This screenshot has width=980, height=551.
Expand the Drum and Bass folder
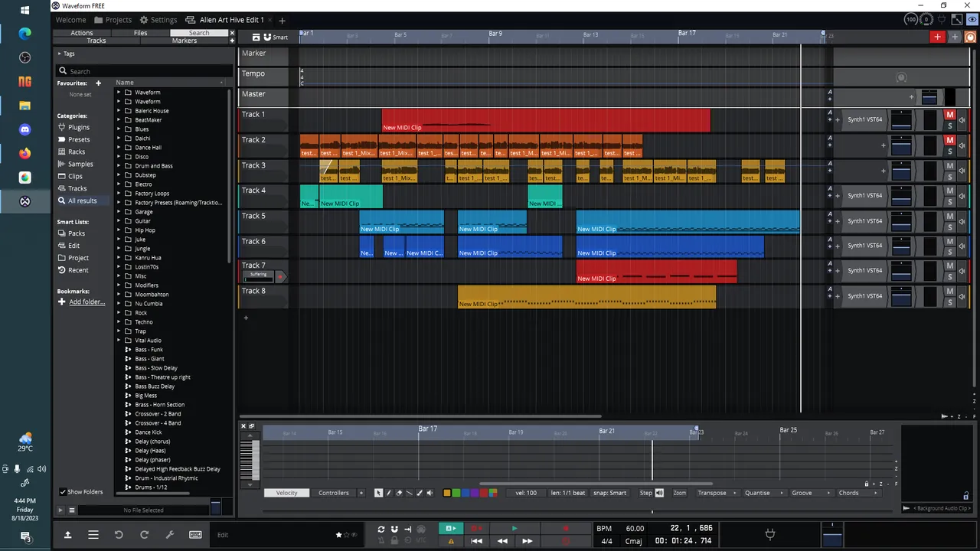coord(119,166)
